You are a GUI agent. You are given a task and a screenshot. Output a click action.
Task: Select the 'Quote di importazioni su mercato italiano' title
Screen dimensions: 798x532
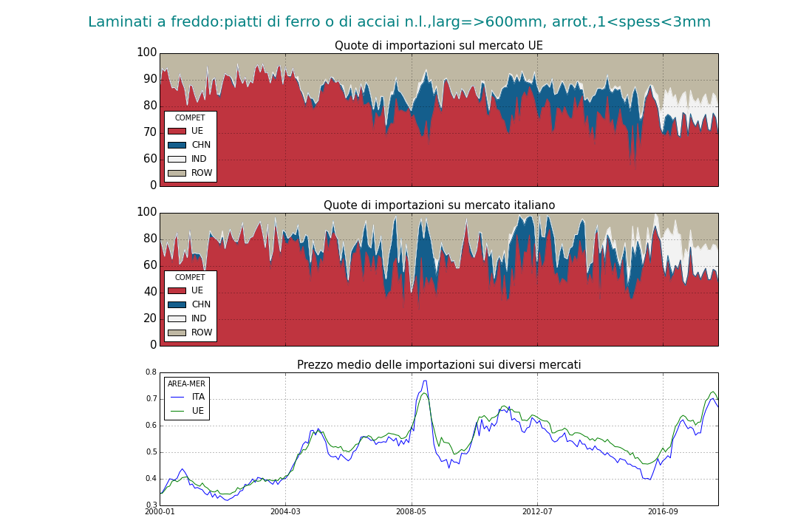(439, 205)
